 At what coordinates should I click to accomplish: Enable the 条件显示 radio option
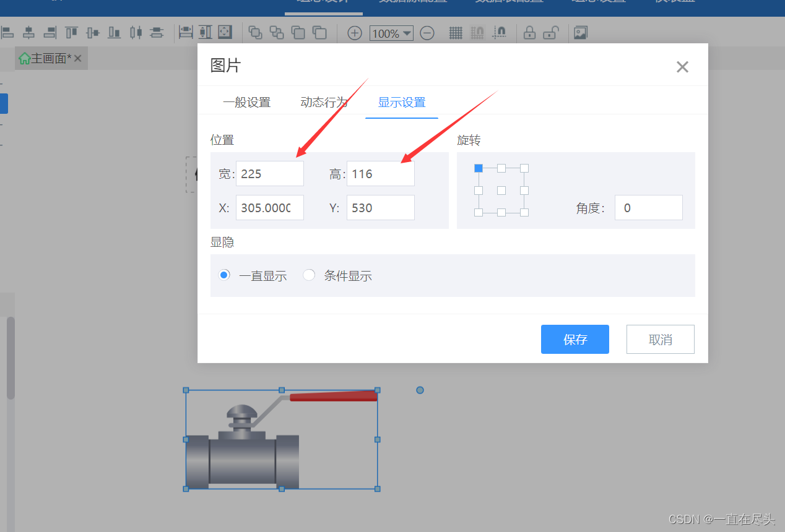click(309, 275)
